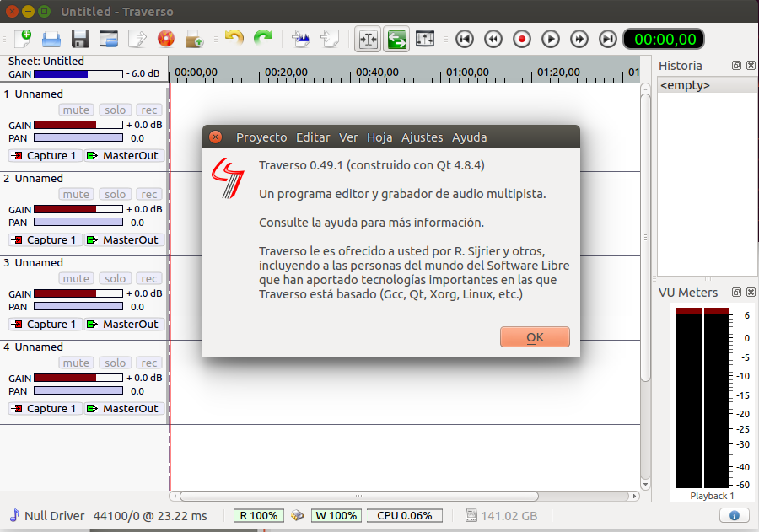Open MasterOut output selector on track 3
The image size is (759, 532).
coord(125,324)
